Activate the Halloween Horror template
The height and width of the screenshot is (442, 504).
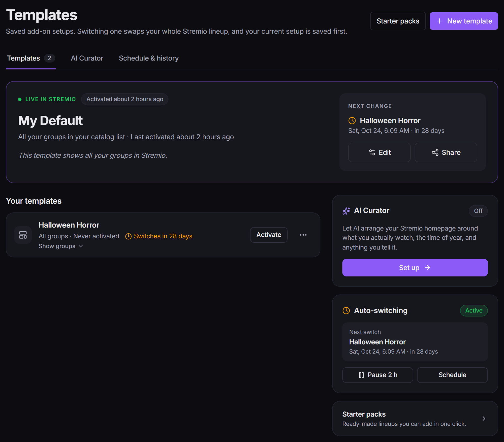269,235
